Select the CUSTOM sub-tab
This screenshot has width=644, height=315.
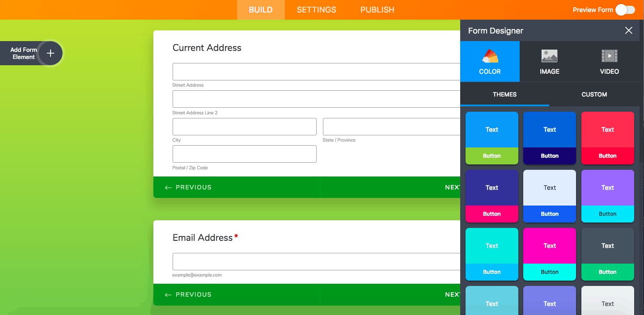coord(594,94)
